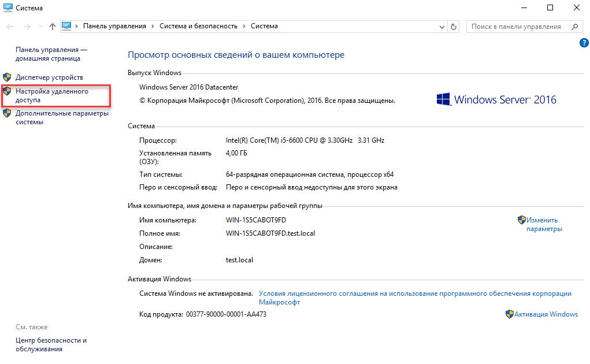Click the computer icon in address bar

coord(66,26)
